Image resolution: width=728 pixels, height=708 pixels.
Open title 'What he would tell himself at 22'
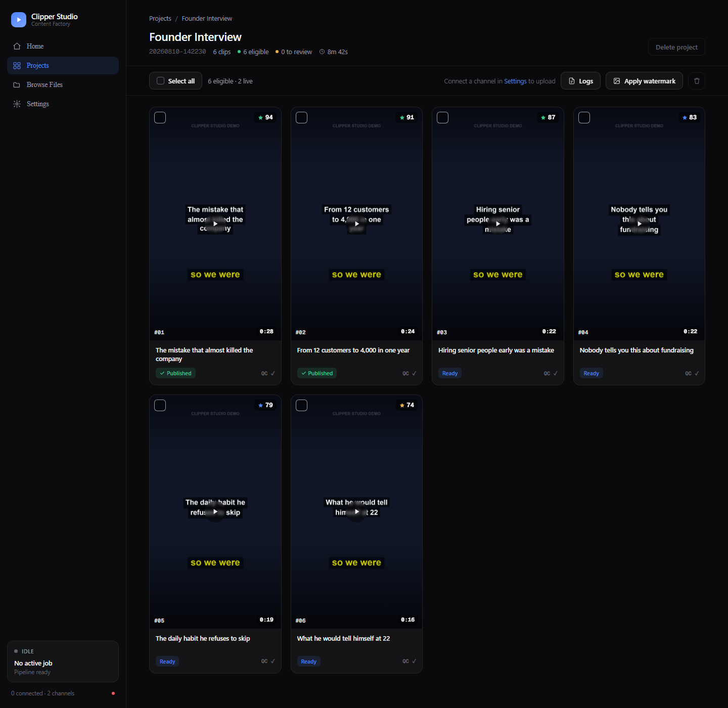[x=343, y=638]
